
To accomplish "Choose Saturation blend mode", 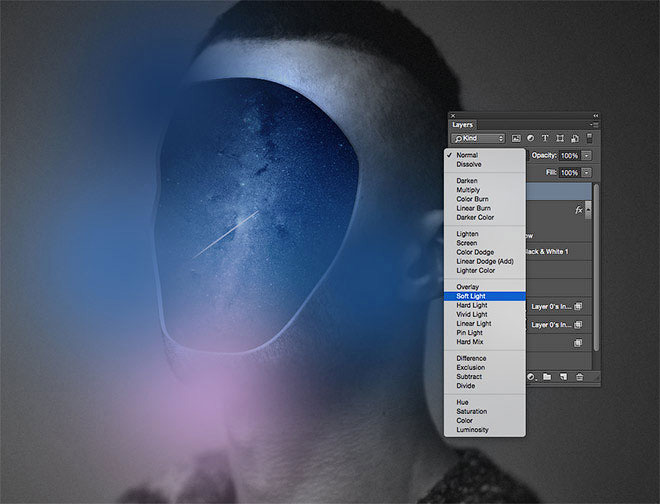I will (485, 411).
